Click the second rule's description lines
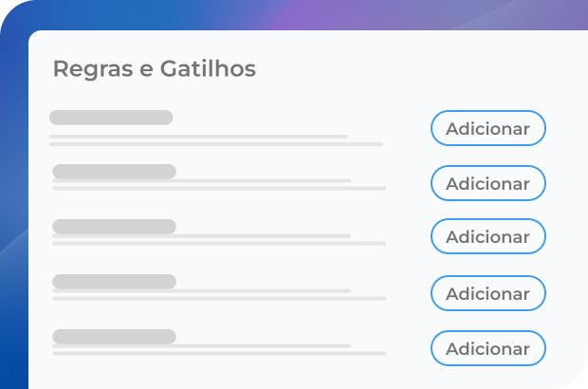588x389 pixels. point(218,184)
